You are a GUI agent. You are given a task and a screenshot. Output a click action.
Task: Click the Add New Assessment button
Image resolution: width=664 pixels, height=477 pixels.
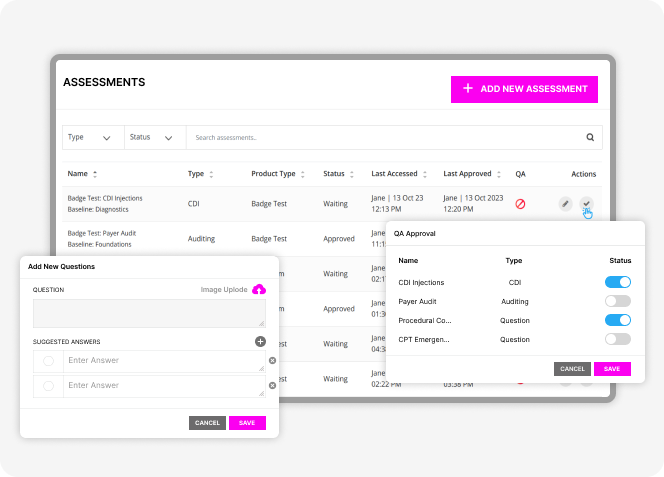524,89
